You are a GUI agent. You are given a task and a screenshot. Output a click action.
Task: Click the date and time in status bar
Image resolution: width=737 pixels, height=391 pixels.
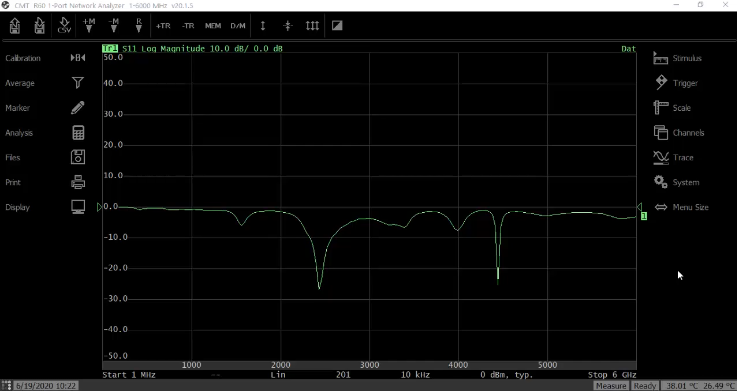tap(46, 386)
